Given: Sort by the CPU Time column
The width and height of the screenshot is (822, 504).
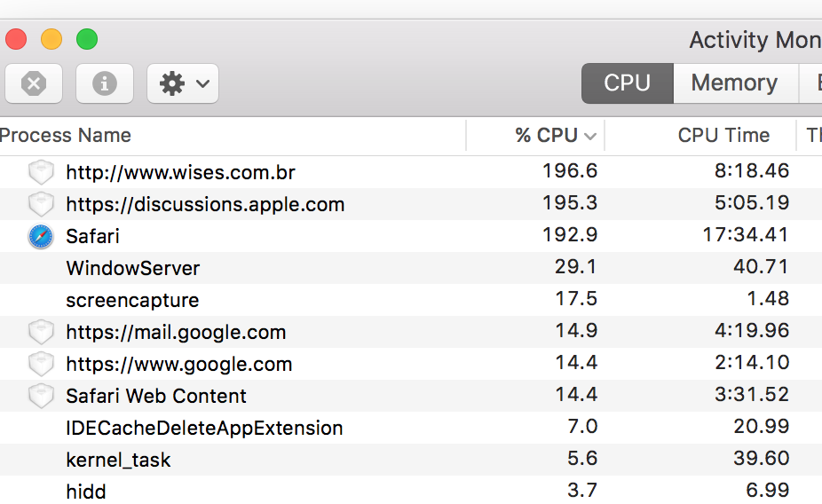Looking at the screenshot, I should click(x=723, y=136).
